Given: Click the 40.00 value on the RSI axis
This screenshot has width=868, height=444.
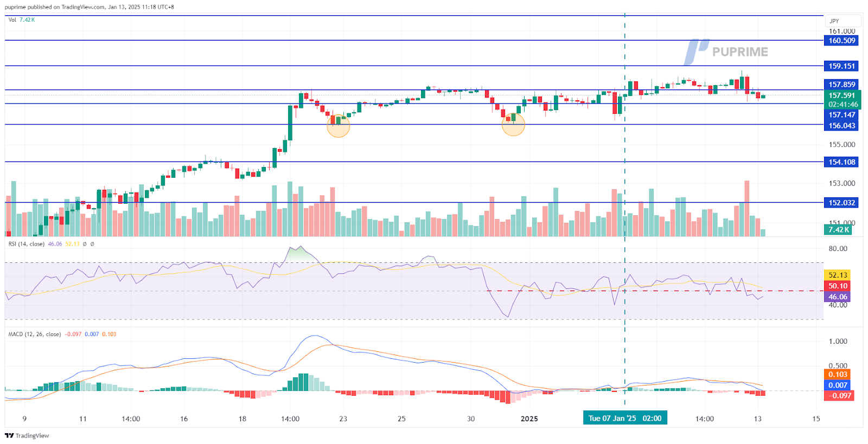Looking at the screenshot, I should coord(838,305).
